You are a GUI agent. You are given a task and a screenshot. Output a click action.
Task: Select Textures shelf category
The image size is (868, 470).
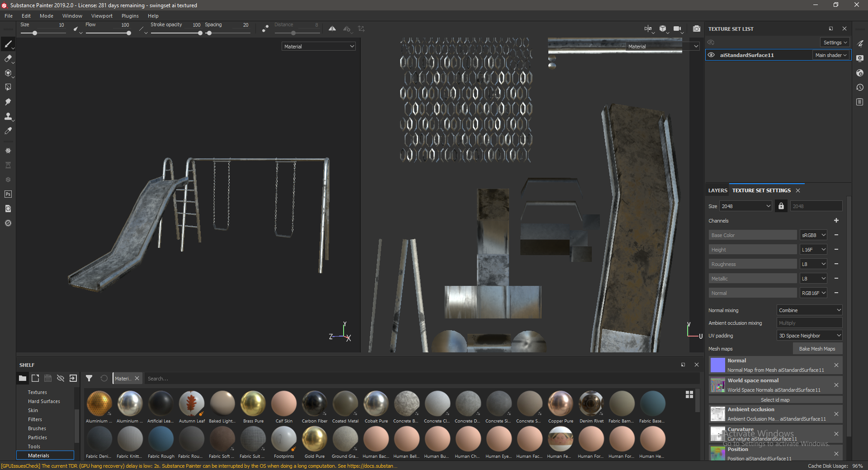click(x=38, y=392)
